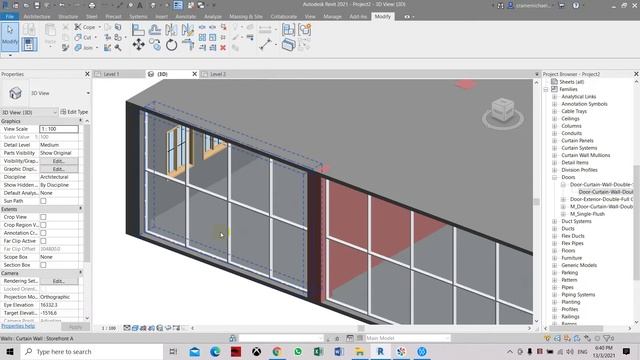Image resolution: width=640 pixels, height=360 pixels.
Task: Expand the Curtain Wall Mullions node
Action: pos(555,155)
